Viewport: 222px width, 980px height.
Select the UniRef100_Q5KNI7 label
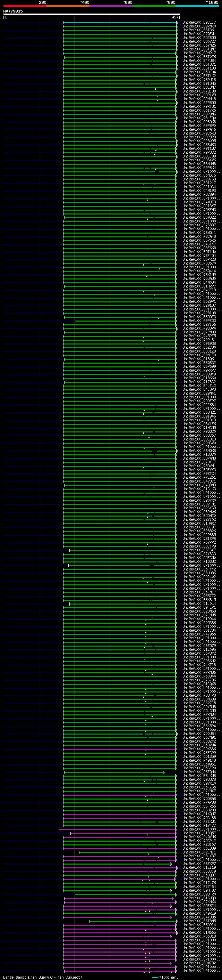coord(199,592)
